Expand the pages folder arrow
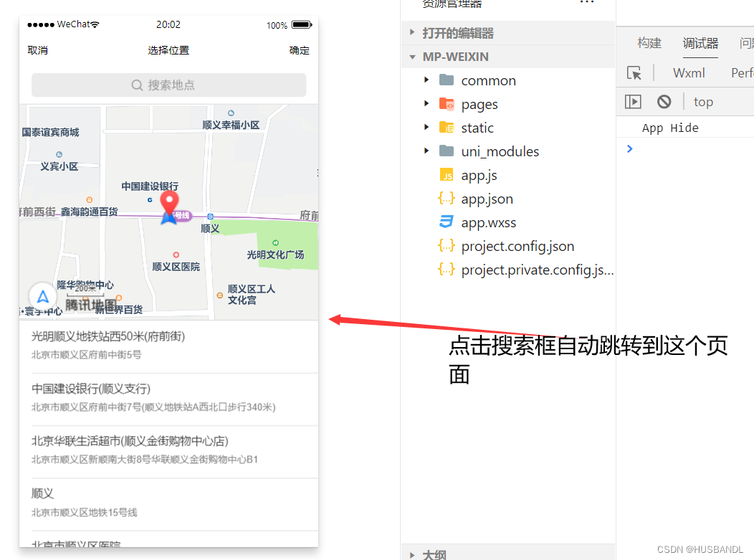The width and height of the screenshot is (754, 560). tap(426, 103)
